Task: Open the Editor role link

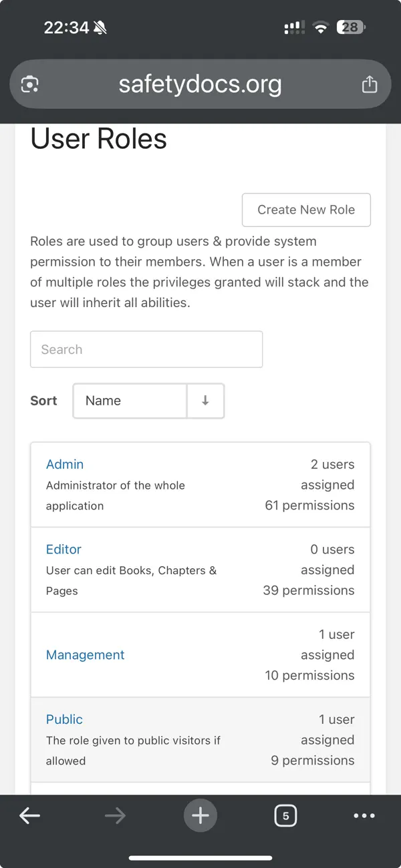Action: click(x=63, y=549)
